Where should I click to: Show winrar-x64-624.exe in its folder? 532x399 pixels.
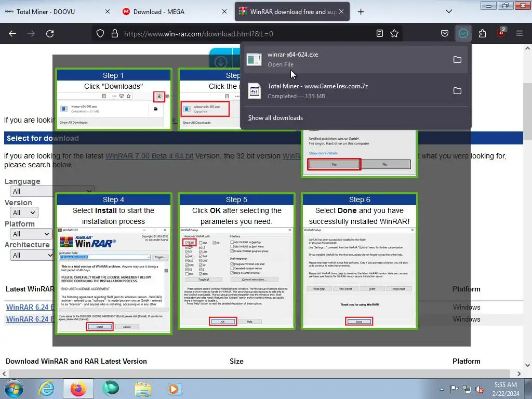(457, 60)
